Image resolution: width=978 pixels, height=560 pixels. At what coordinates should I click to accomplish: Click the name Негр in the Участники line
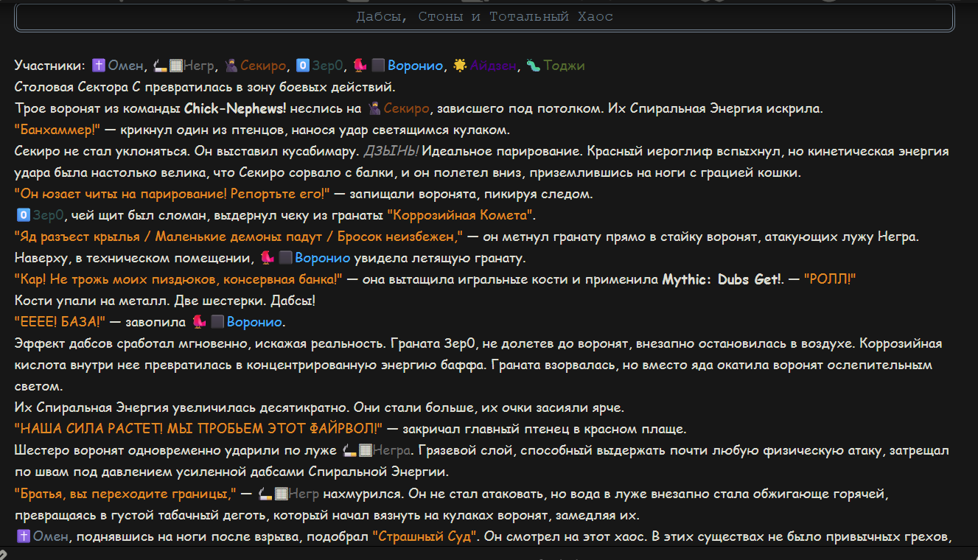pos(199,66)
